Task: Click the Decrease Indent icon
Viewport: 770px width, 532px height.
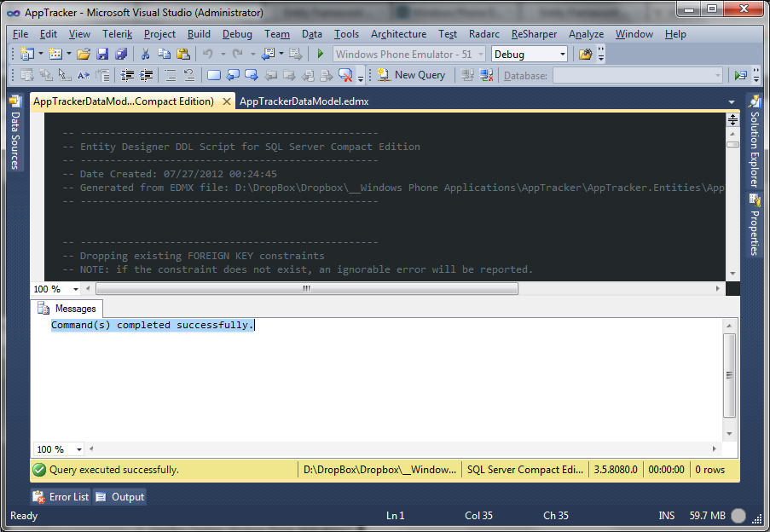Action: [127, 75]
